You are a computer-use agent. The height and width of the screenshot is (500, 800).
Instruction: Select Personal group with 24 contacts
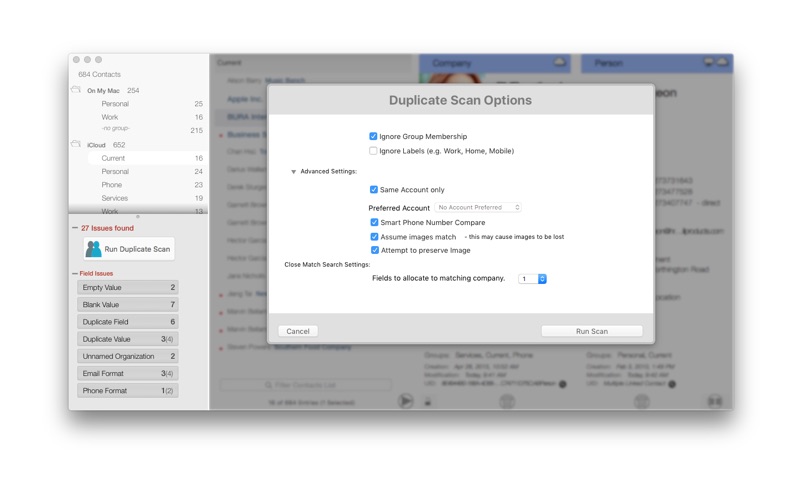[x=148, y=171]
